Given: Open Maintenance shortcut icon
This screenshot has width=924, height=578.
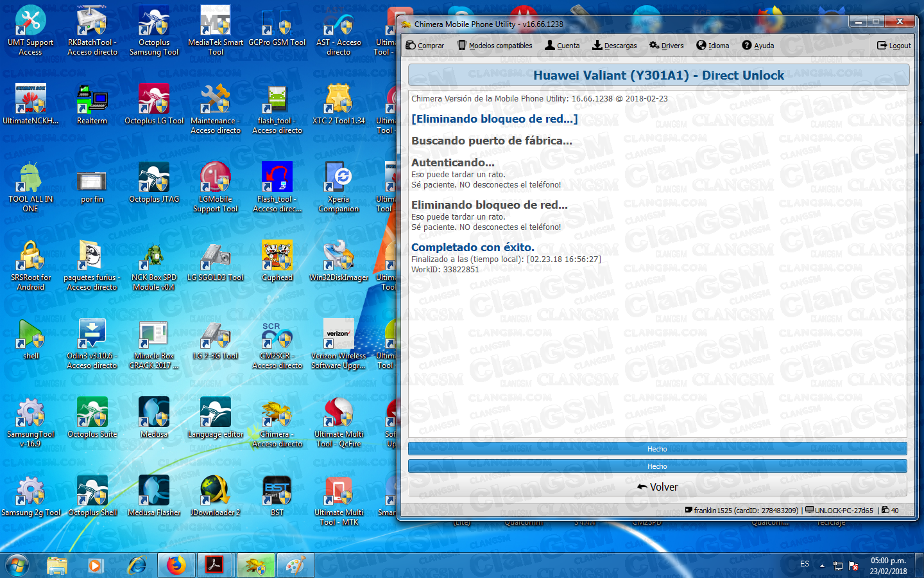Looking at the screenshot, I should 216,109.
